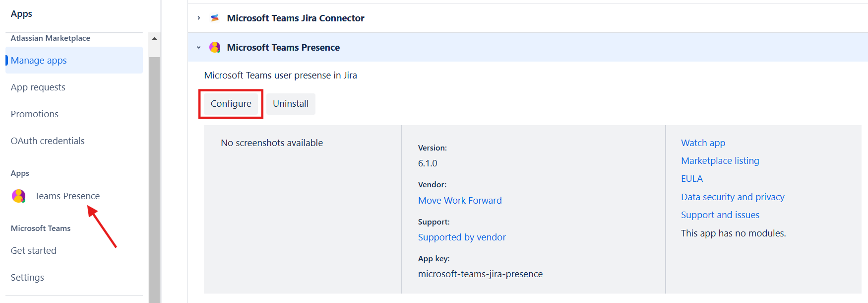Image resolution: width=868 pixels, height=303 pixels.
Task: Open Teams Presence from sidebar
Action: tap(67, 196)
